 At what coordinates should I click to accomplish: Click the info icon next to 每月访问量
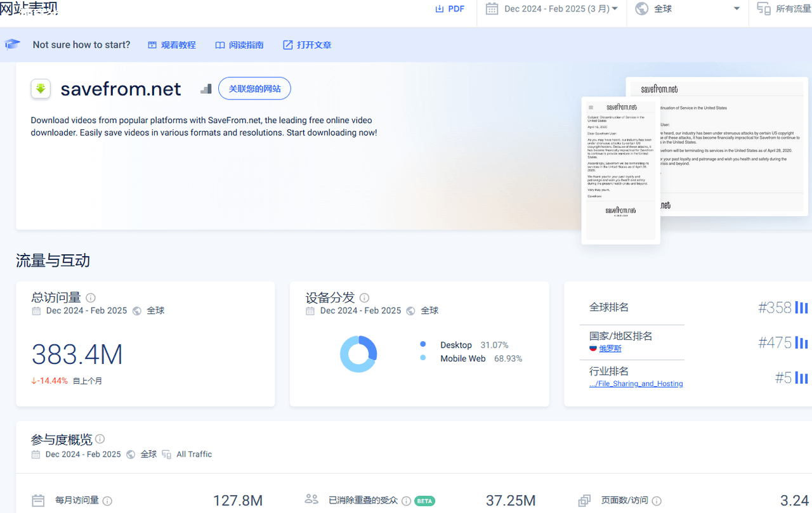click(108, 501)
